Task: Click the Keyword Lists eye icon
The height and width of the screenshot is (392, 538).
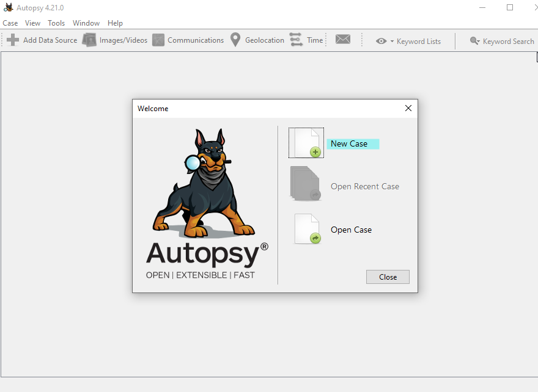Action: click(x=381, y=41)
